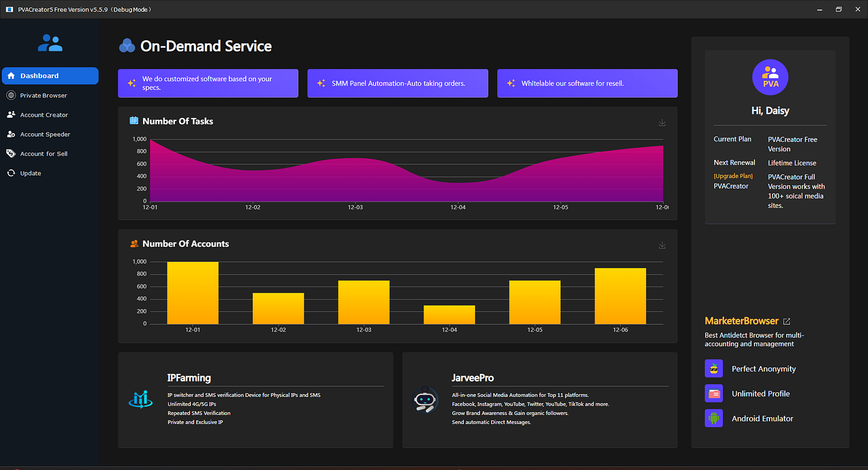
Task: Click the Android Emulator robot icon
Action: [714, 418]
